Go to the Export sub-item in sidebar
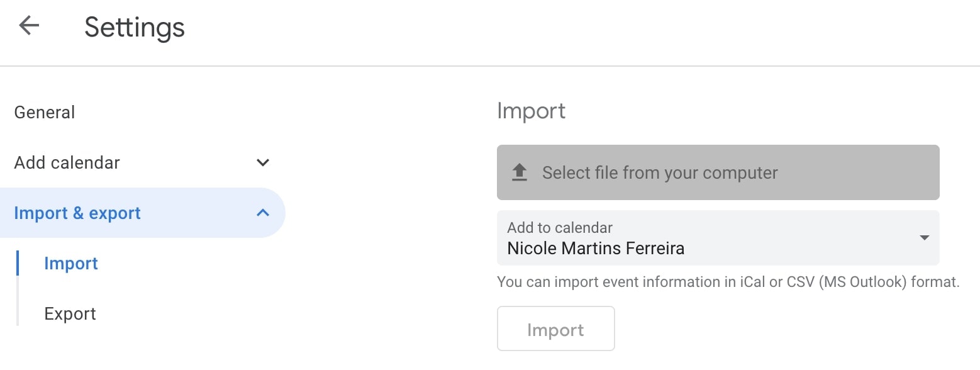Viewport: 980px width, 370px height. [70, 313]
